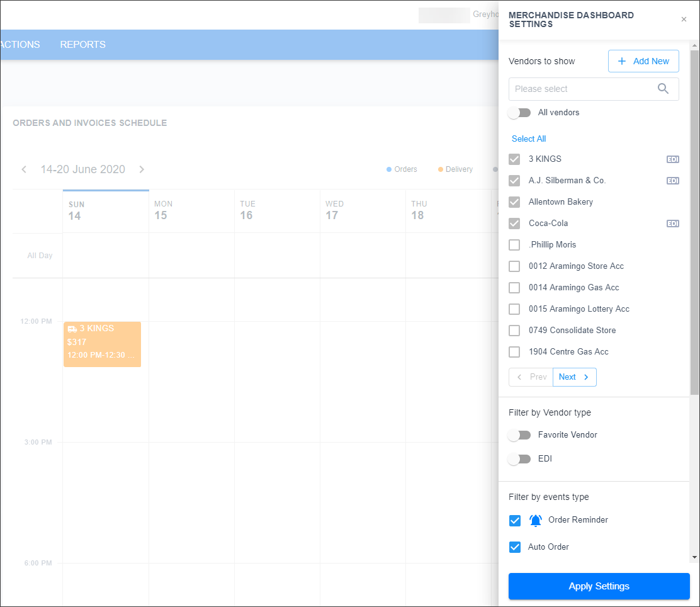
Task: Select the MON 15 day column header
Action: pos(191,212)
